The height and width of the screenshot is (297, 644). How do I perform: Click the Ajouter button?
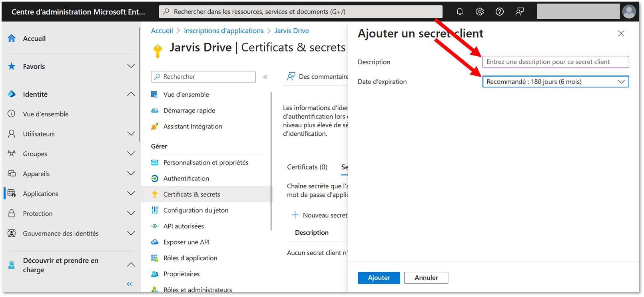(x=379, y=278)
